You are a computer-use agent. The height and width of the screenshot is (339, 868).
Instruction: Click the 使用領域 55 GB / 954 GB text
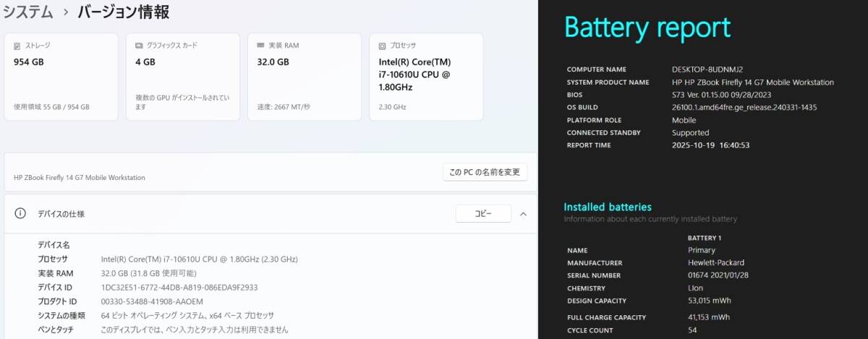tap(51, 107)
